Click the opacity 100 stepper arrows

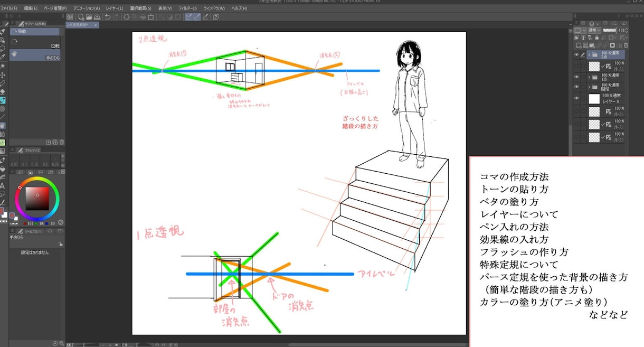(x=627, y=30)
